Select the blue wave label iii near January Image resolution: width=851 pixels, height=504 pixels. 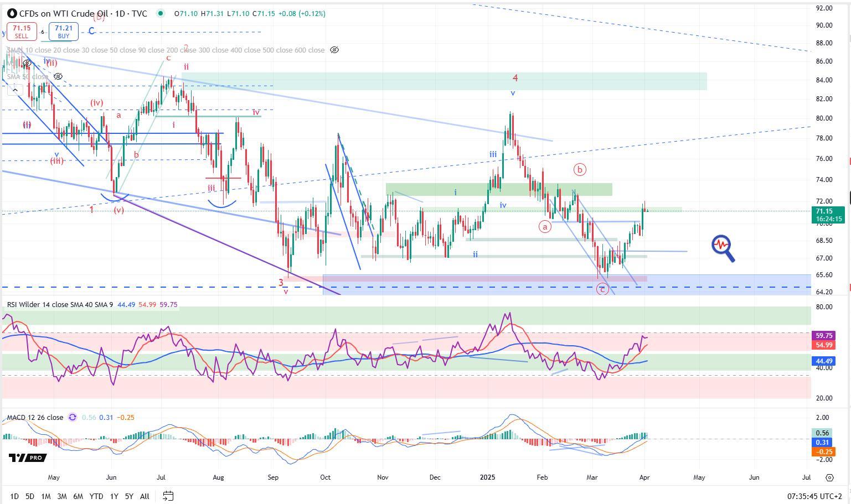pyautogui.click(x=493, y=154)
